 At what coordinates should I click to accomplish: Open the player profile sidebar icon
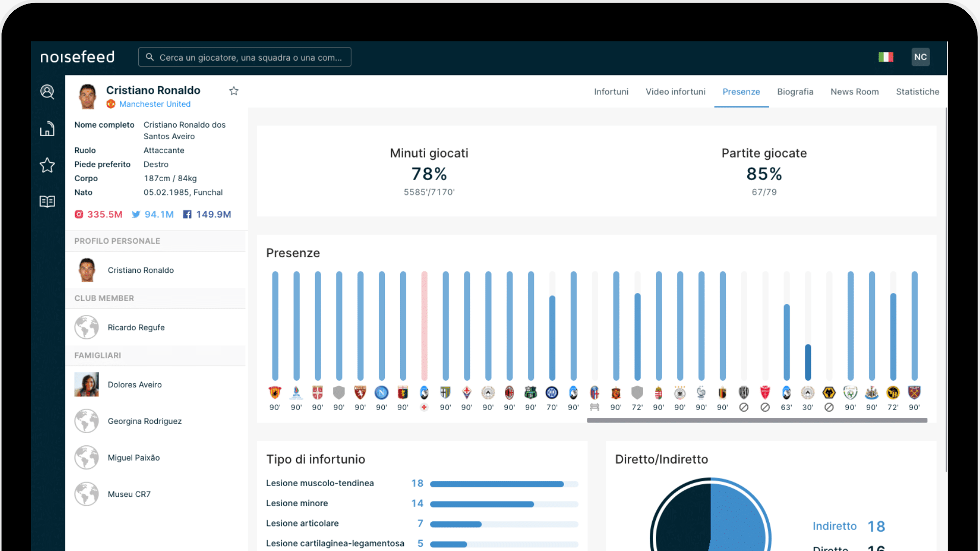tap(47, 92)
